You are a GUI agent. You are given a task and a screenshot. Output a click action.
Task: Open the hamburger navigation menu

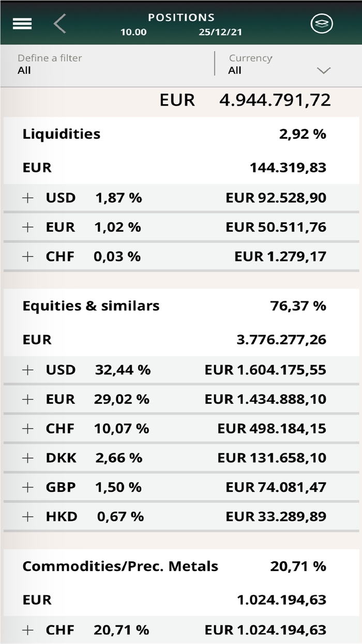22,23
